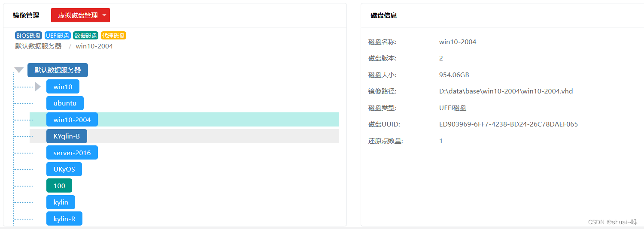Select the kylin-R disk node

click(x=64, y=219)
